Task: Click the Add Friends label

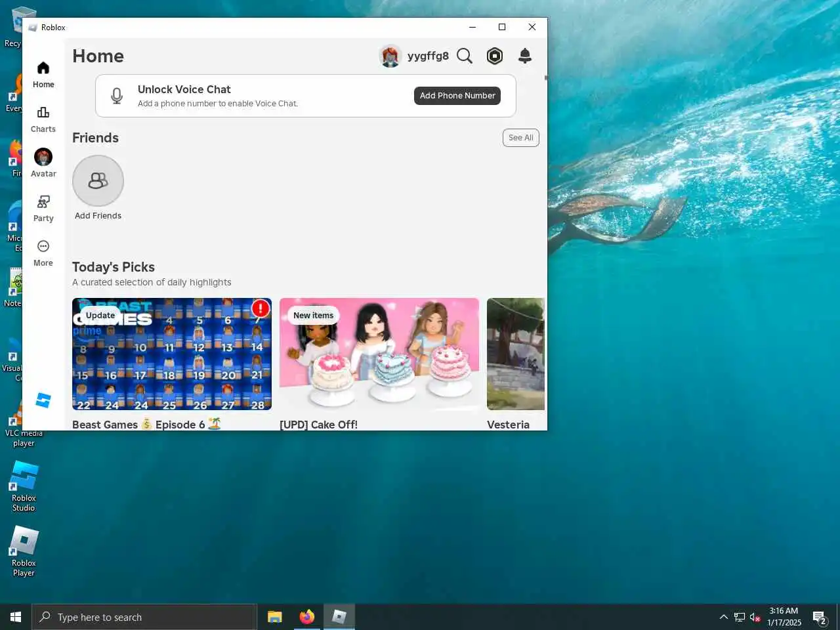Action: tap(98, 216)
